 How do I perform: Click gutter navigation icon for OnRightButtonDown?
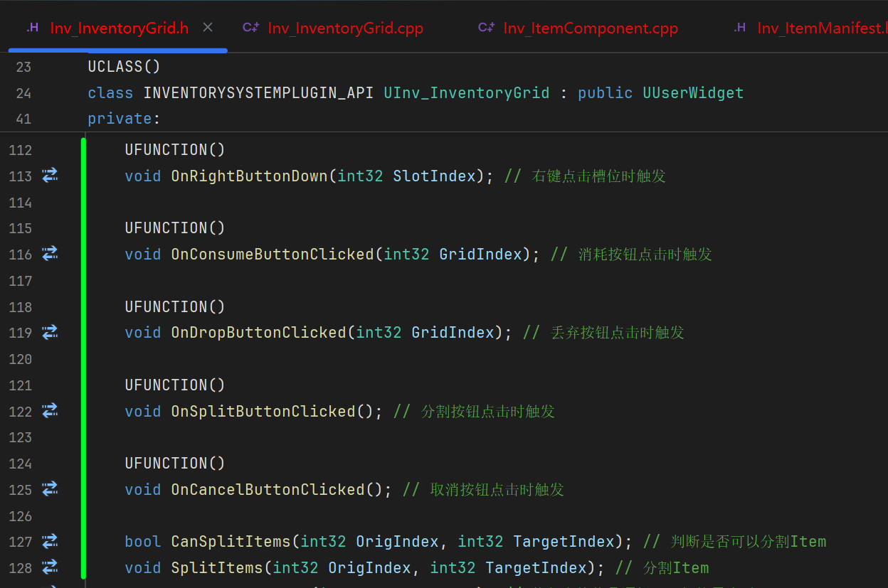[50, 175]
